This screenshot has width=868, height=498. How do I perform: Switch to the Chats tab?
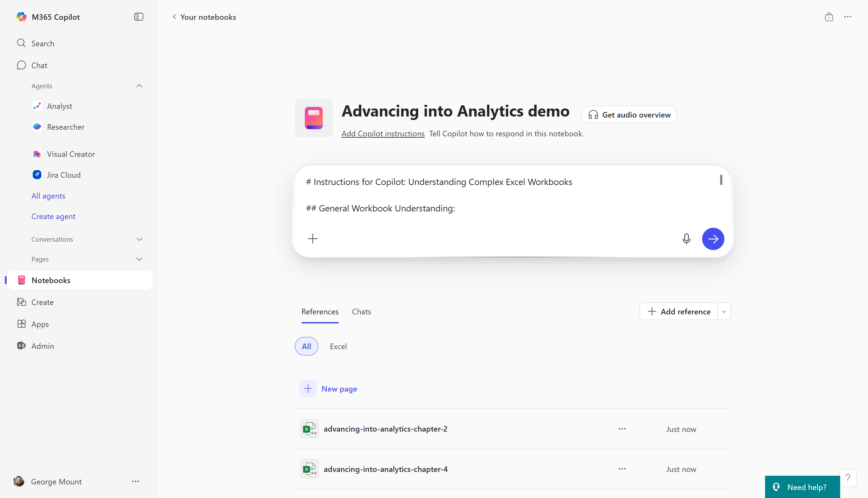(361, 312)
